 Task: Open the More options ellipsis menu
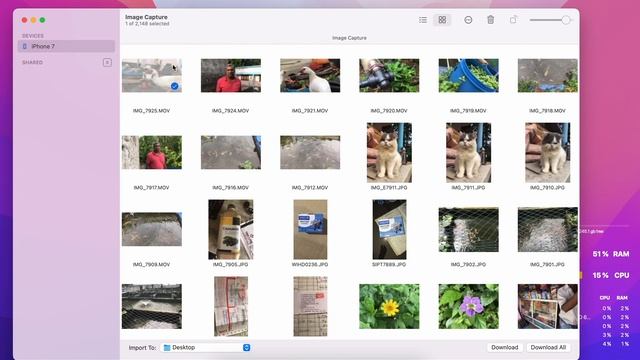[468, 20]
